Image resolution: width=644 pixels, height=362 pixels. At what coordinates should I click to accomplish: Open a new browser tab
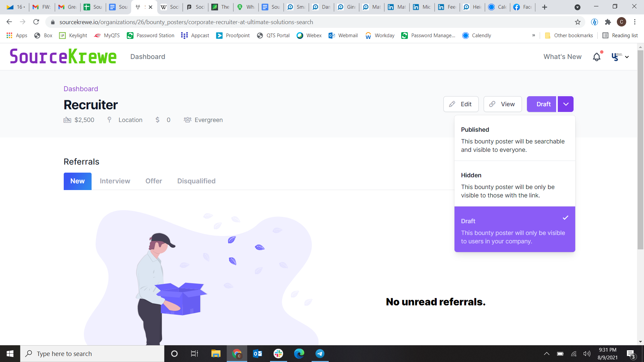point(544,7)
